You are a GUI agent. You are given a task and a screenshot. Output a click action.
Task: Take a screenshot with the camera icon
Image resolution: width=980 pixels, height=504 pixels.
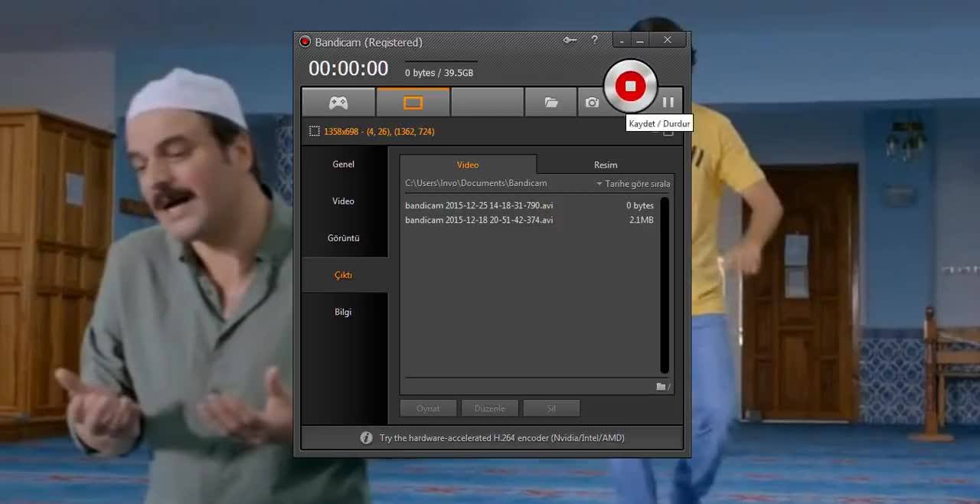coord(592,102)
